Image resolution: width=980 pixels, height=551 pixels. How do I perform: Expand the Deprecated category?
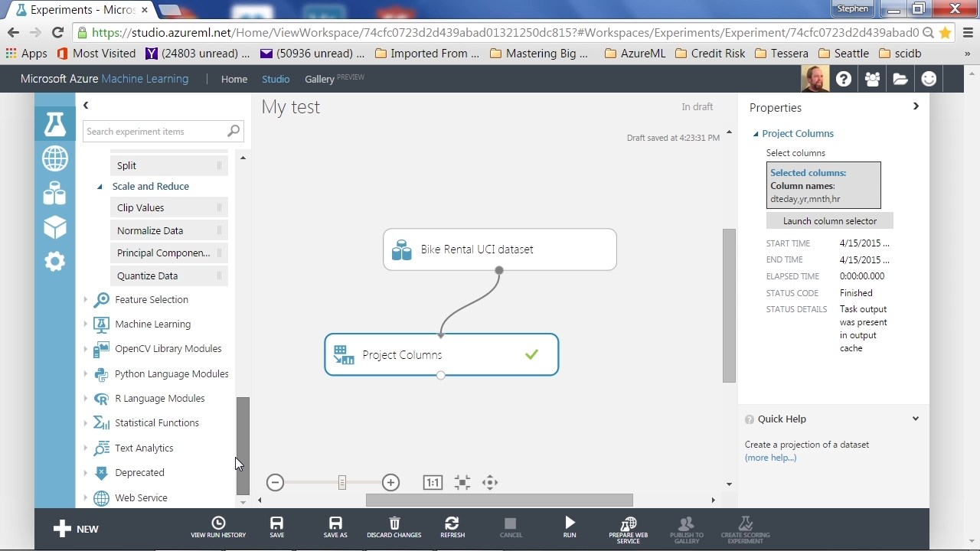86,473
